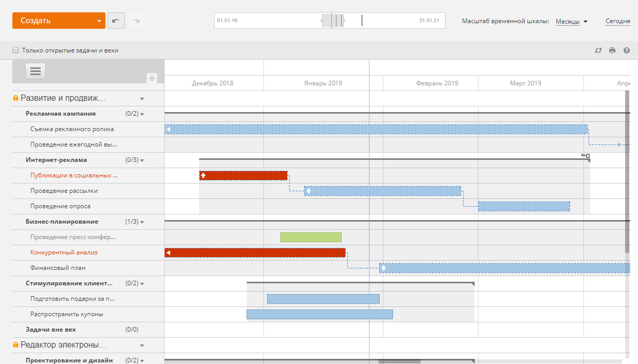Undo the last action
This screenshot has width=638, height=364.
tap(116, 21)
